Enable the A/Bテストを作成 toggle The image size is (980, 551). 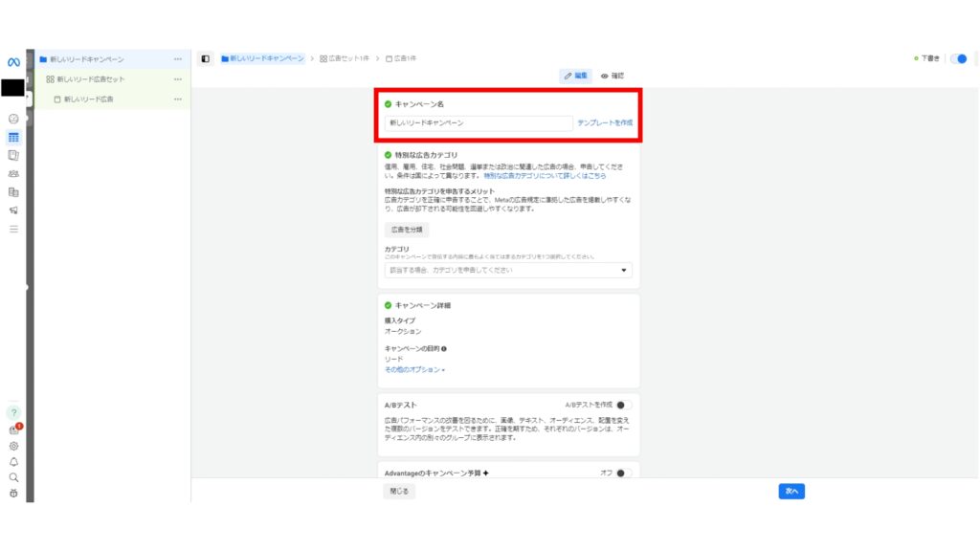[624, 406]
